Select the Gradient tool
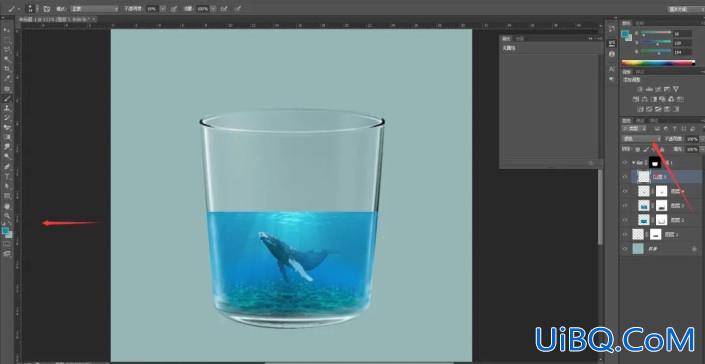 click(x=7, y=137)
